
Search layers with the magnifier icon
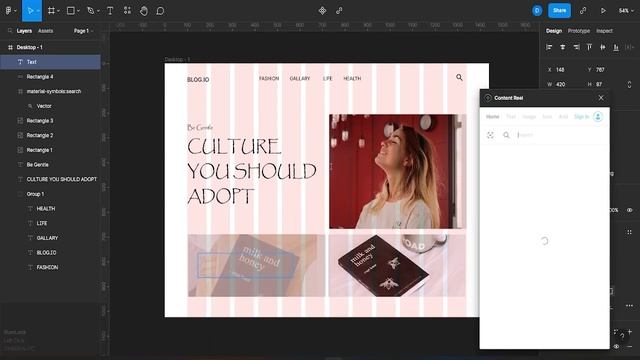click(10, 31)
